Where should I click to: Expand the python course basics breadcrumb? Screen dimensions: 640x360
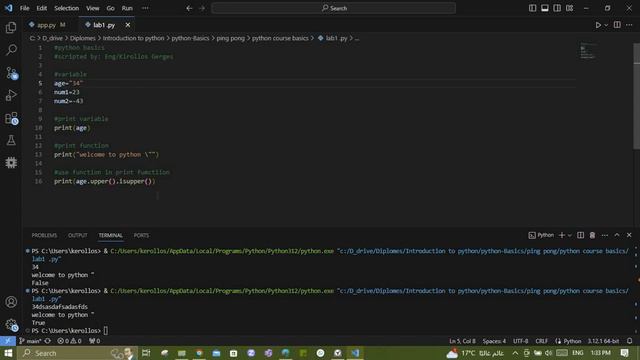point(280,38)
